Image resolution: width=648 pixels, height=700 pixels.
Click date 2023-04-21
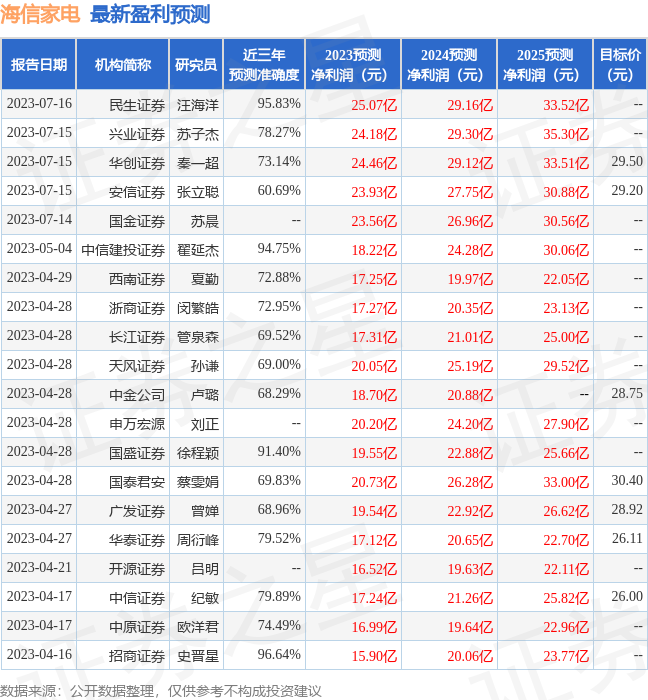coord(39,567)
